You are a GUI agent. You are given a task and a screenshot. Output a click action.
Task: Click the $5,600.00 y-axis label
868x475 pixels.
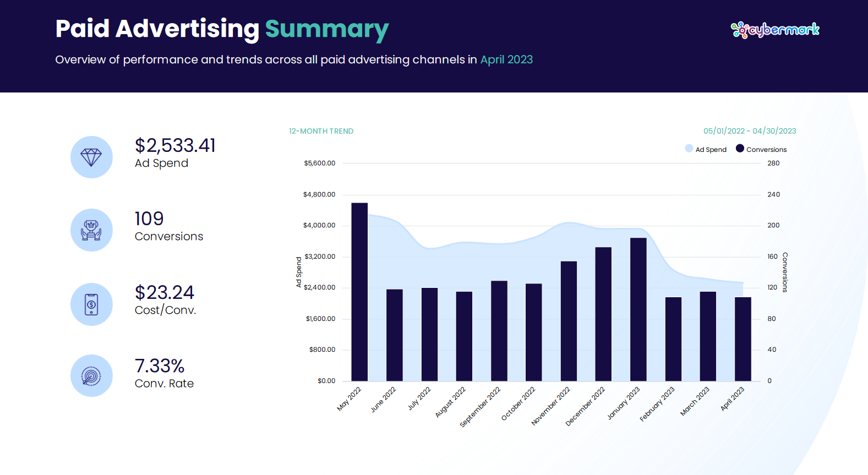(320, 163)
